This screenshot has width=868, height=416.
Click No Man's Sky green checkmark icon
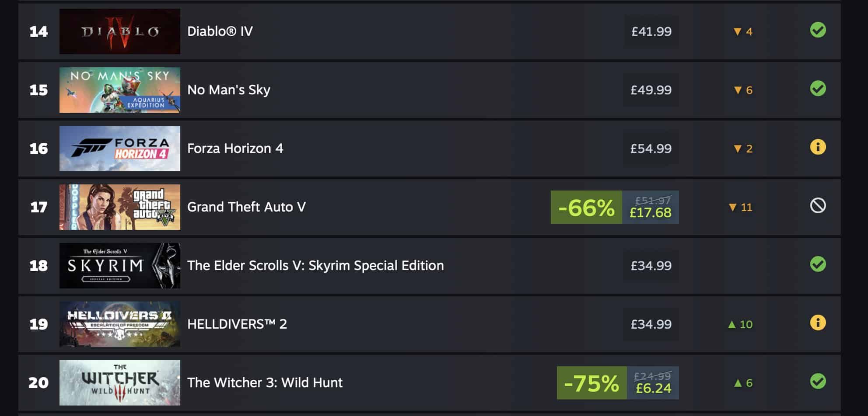[818, 89]
